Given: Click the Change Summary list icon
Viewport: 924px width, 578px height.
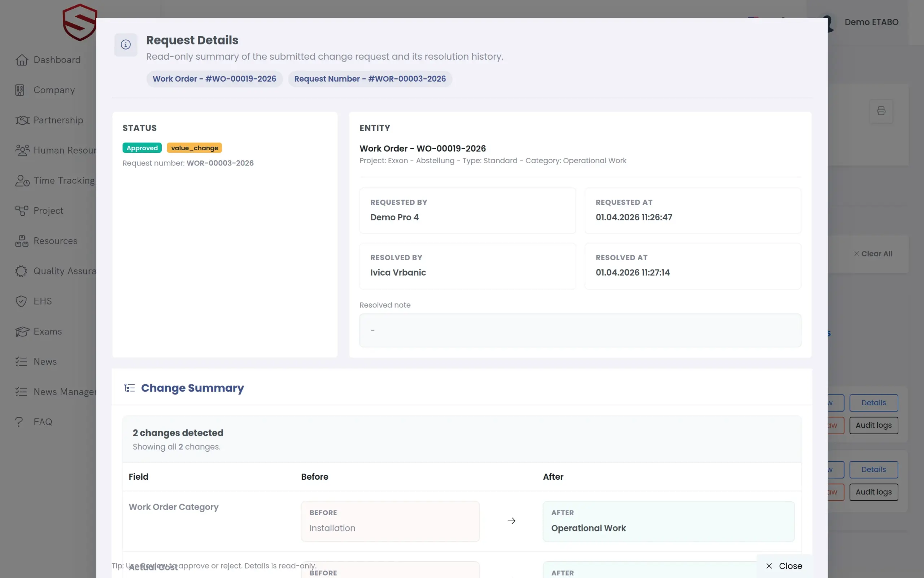Looking at the screenshot, I should tap(130, 388).
